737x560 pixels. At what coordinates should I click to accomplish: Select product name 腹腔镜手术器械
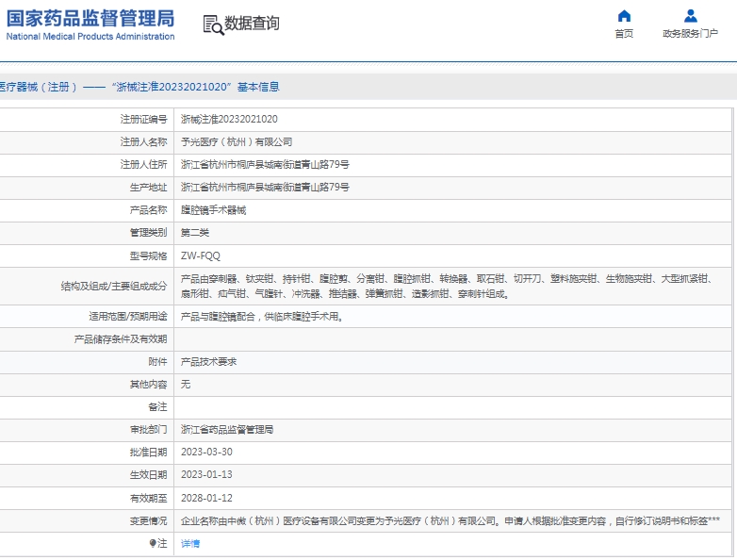pyautogui.click(x=213, y=210)
